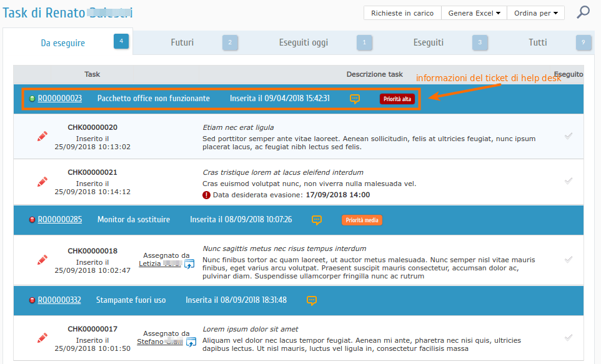The image size is (601, 364).
Task: Click 'Inserita il 08/09/2018 10:07:26' text
Action: click(x=241, y=220)
